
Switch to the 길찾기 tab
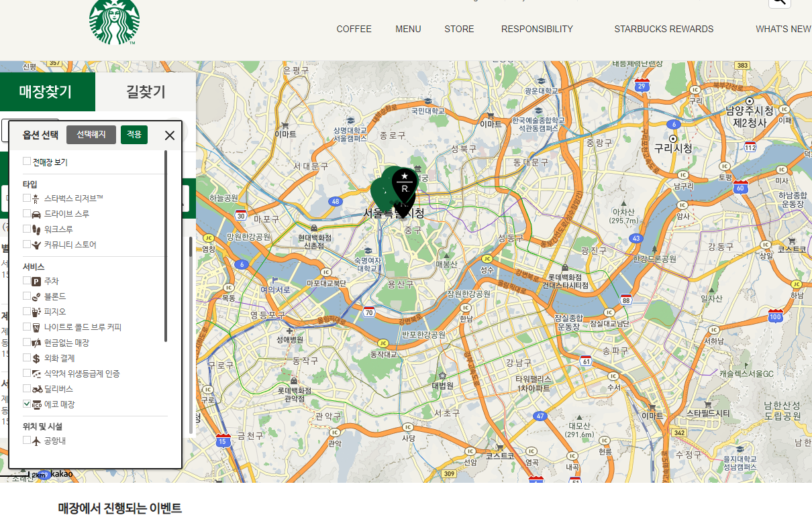pos(146,92)
